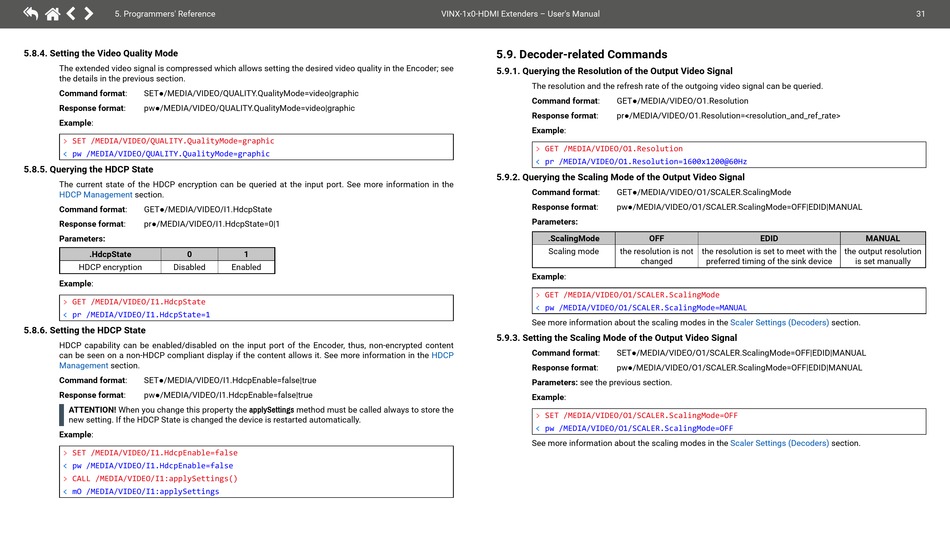Click 'SET•/MEDIA/VIDEO/I1.HdcpEnable=false|true' command format
This screenshot has height=533, width=950.
[x=230, y=380]
